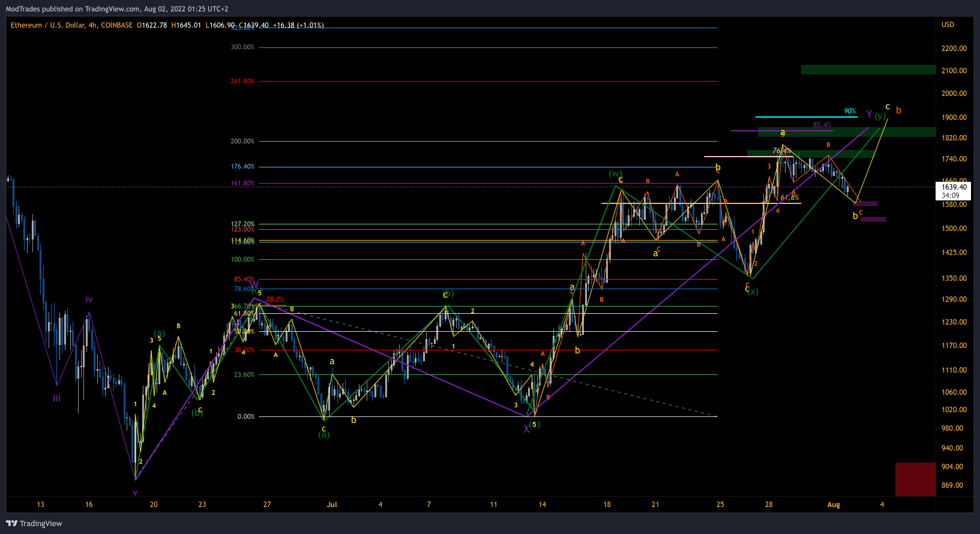The width and height of the screenshot is (980, 534).
Task: Click the 2000.00 price axis label
Action: tap(954, 94)
